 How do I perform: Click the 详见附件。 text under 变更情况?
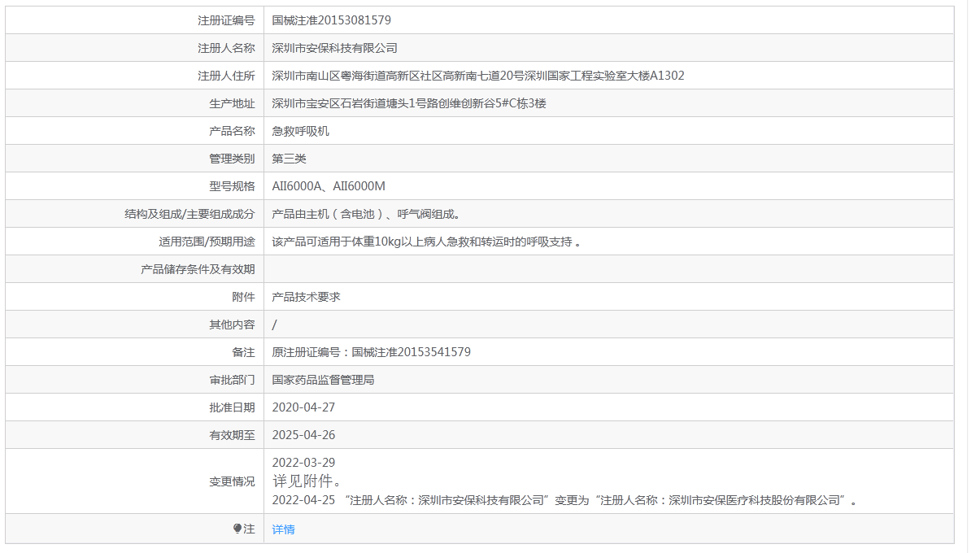pos(307,481)
